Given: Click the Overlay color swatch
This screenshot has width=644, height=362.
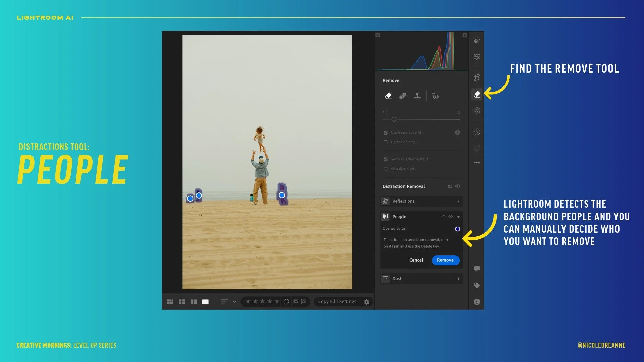Looking at the screenshot, I should pyautogui.click(x=457, y=229).
